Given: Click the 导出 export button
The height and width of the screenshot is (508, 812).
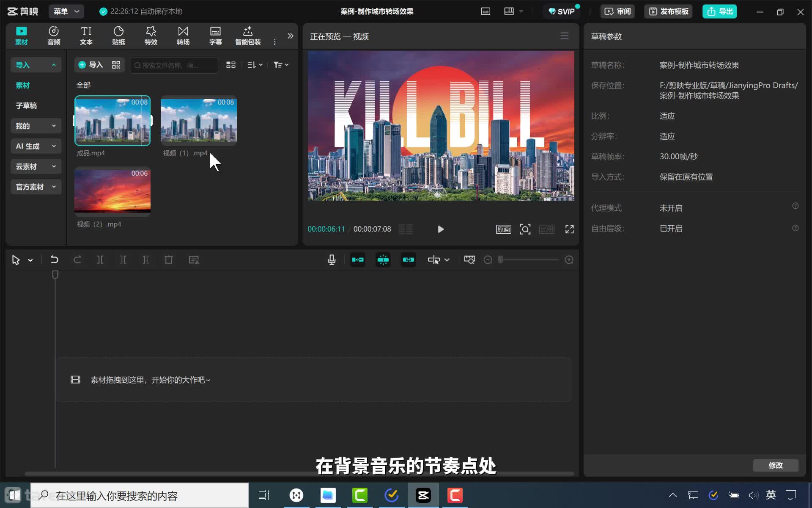Looking at the screenshot, I should coord(720,11).
